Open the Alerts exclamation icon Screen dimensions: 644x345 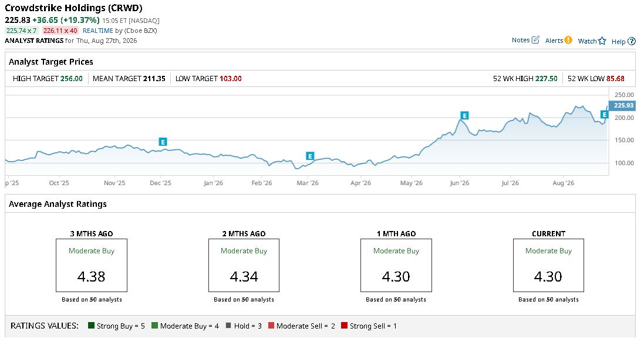(x=568, y=40)
